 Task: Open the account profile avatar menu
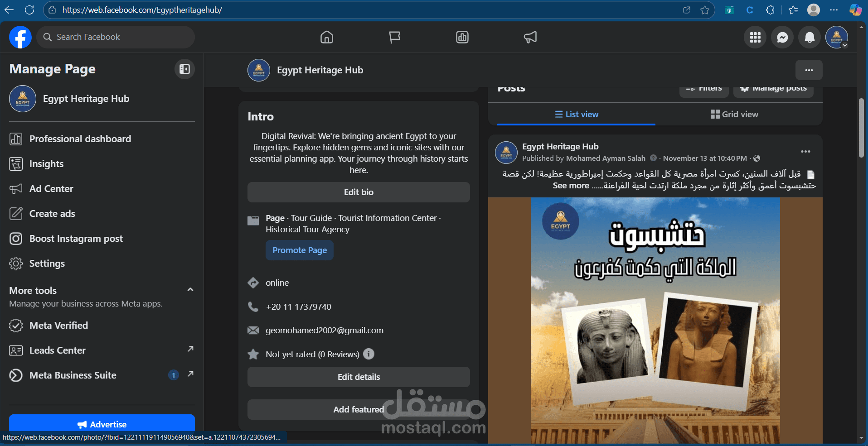click(x=837, y=37)
